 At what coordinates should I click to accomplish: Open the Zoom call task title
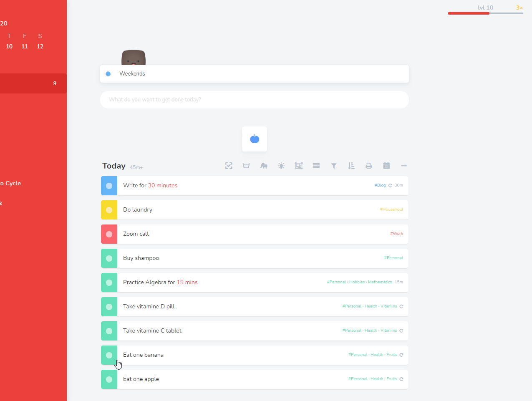136,234
